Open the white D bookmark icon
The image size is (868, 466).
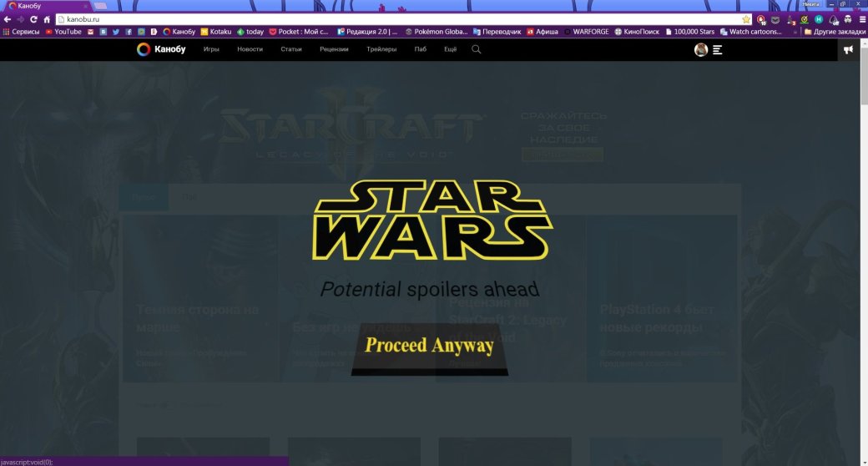click(x=154, y=32)
